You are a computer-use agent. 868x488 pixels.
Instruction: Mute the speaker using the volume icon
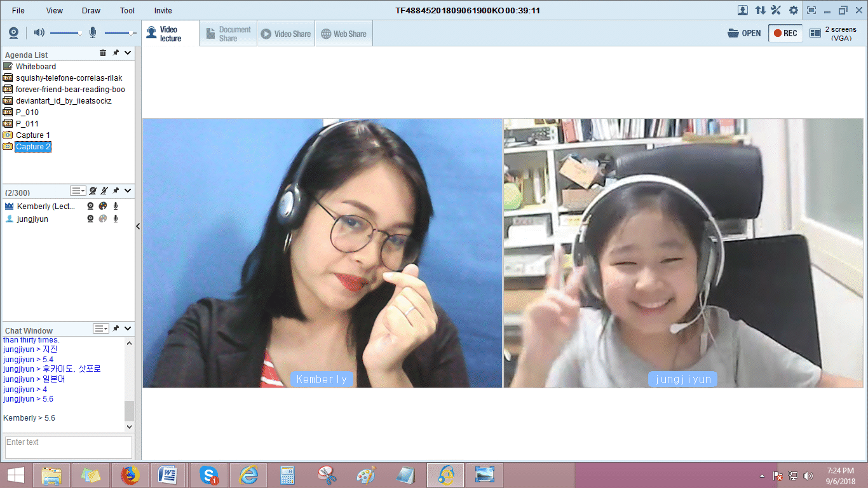tap(39, 33)
